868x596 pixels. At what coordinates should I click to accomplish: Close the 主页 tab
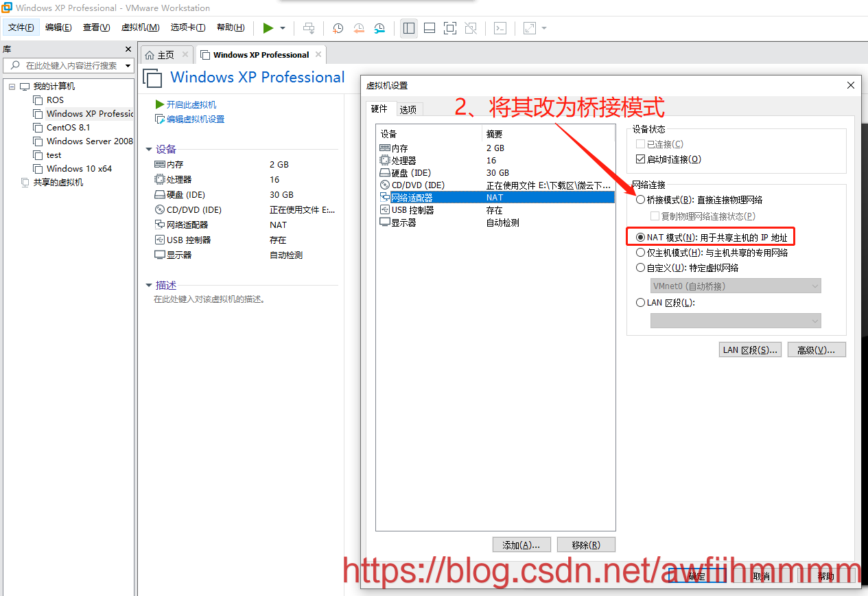185,55
